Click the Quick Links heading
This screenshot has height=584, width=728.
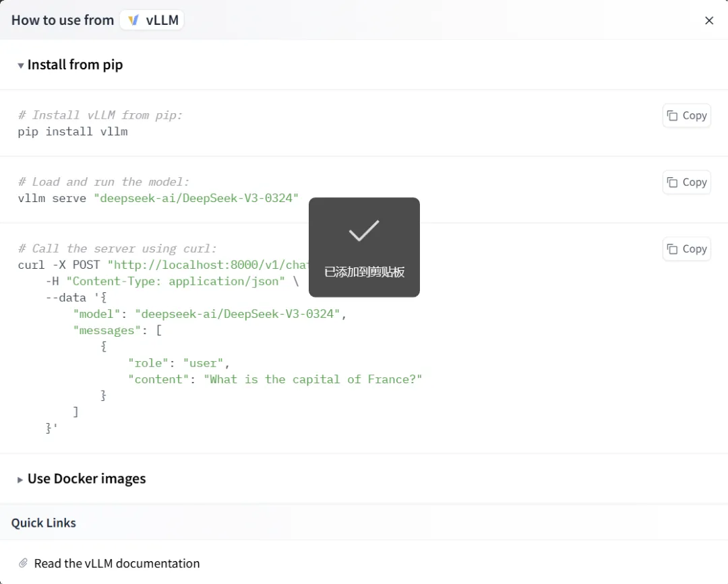tap(44, 523)
